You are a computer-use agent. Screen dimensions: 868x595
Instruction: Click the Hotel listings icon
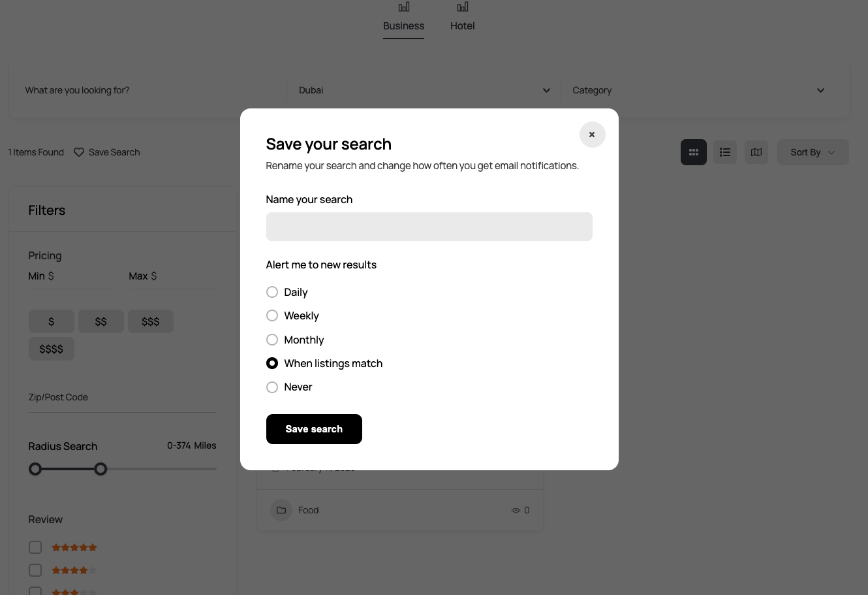coord(462,7)
